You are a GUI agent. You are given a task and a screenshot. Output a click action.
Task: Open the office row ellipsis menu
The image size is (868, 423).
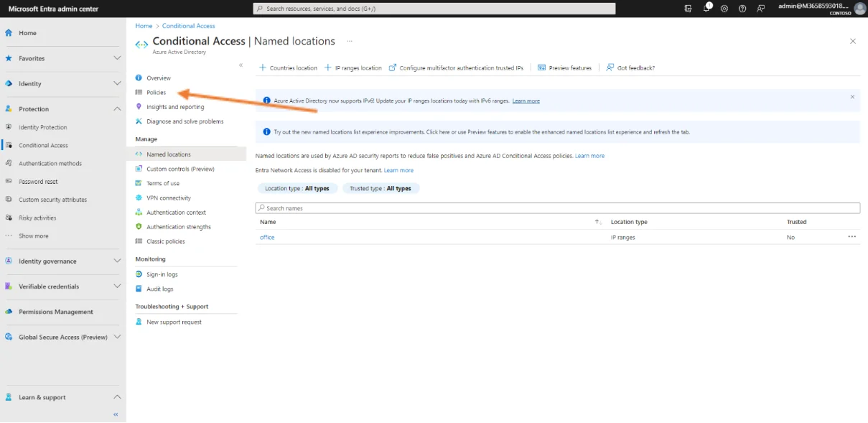pyautogui.click(x=851, y=237)
